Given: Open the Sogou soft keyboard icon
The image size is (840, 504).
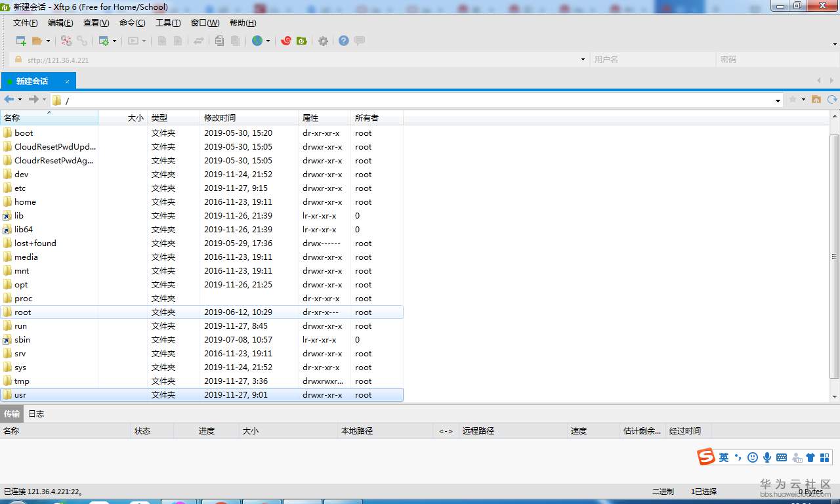Looking at the screenshot, I should coord(782,457).
